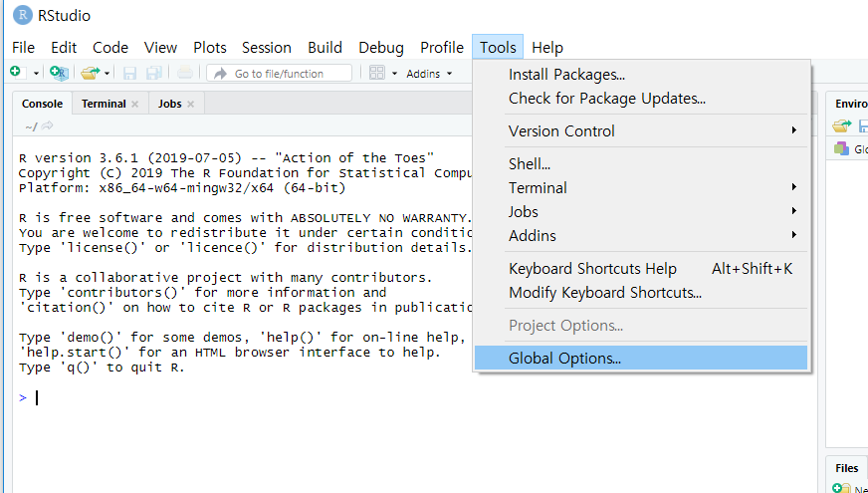Click the RStudio logo in title bar

(x=23, y=15)
